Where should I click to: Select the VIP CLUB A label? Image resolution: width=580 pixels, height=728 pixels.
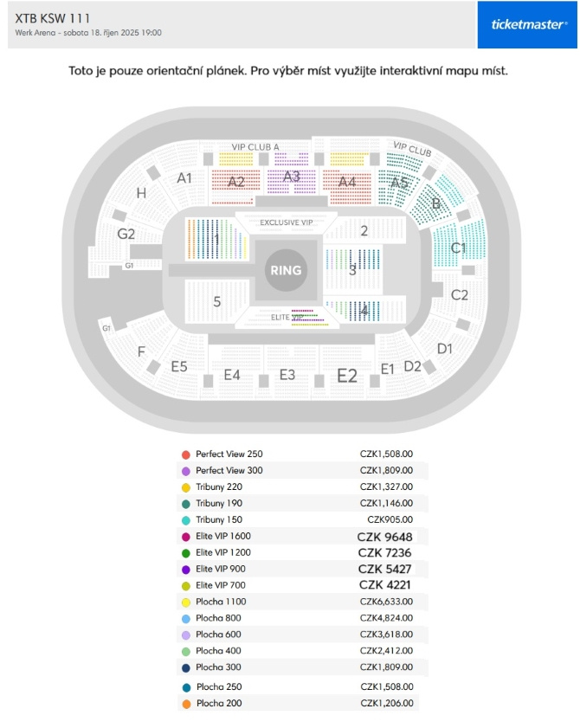255,146
